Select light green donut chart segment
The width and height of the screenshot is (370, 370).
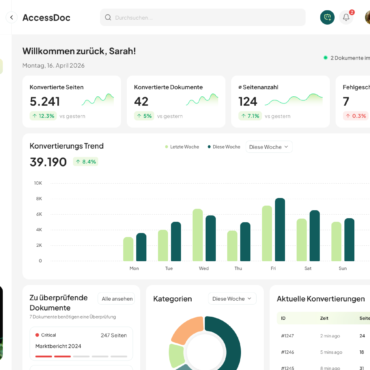click(x=177, y=355)
